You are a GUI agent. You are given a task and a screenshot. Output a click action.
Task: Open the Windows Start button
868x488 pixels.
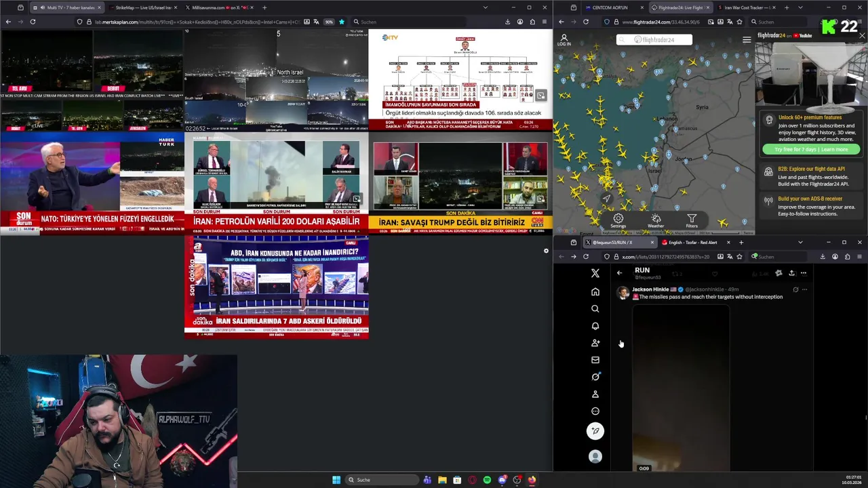(x=336, y=480)
